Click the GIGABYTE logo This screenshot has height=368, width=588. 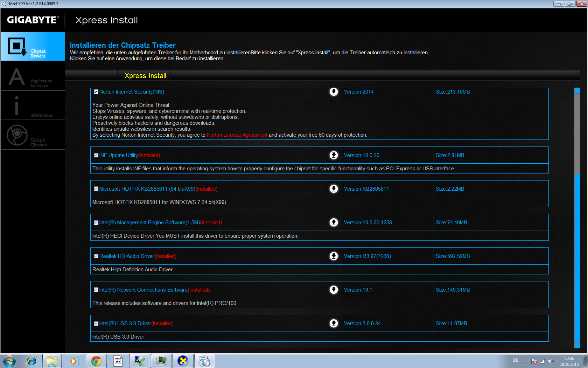(x=33, y=20)
